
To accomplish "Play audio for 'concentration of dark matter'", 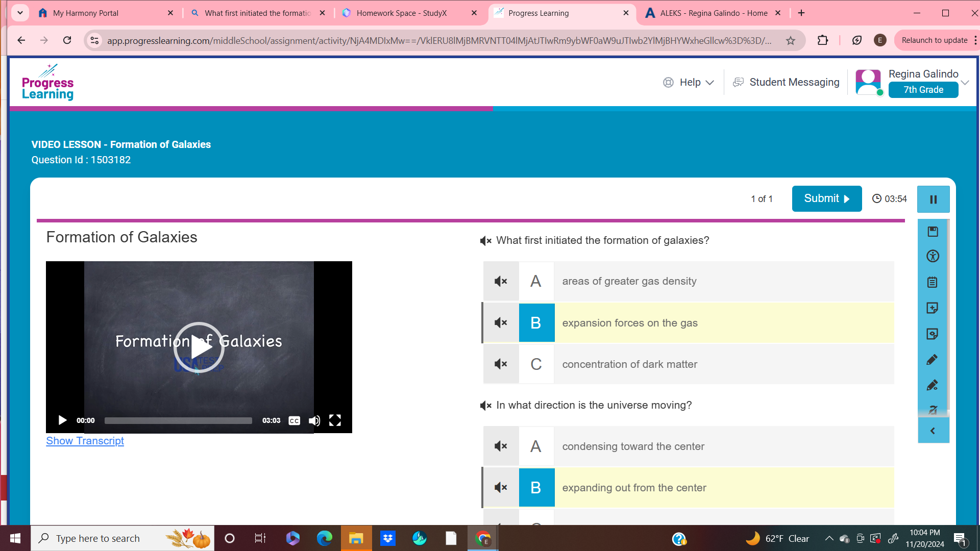I will tap(501, 364).
